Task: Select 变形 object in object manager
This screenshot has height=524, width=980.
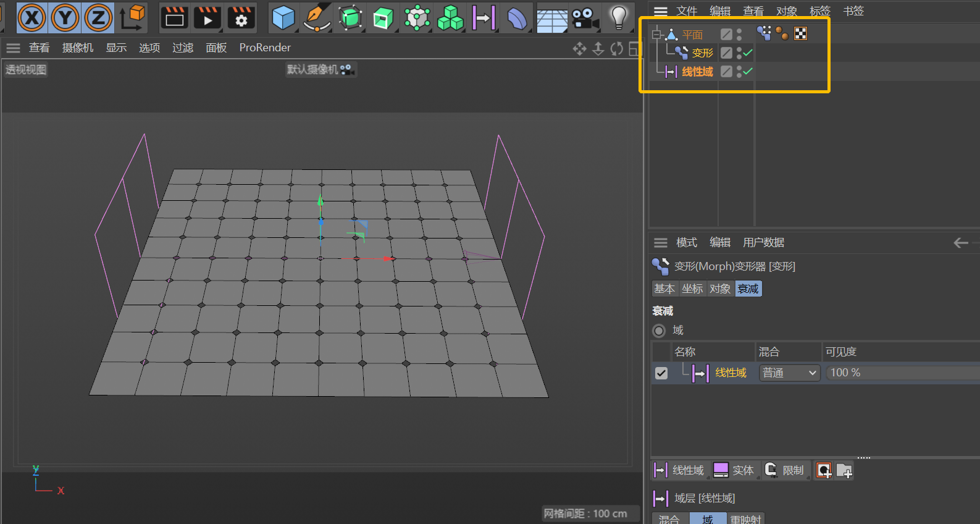Action: 702,53
